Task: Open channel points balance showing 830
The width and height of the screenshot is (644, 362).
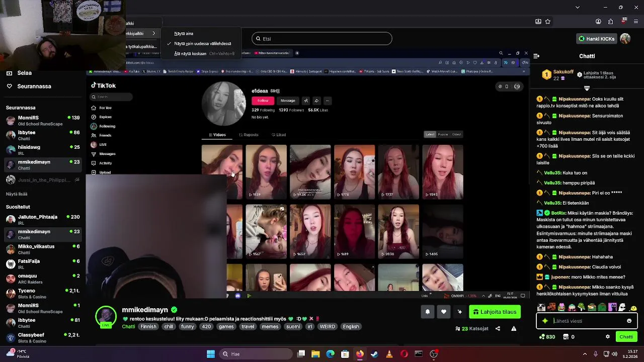Action: pos(547,337)
